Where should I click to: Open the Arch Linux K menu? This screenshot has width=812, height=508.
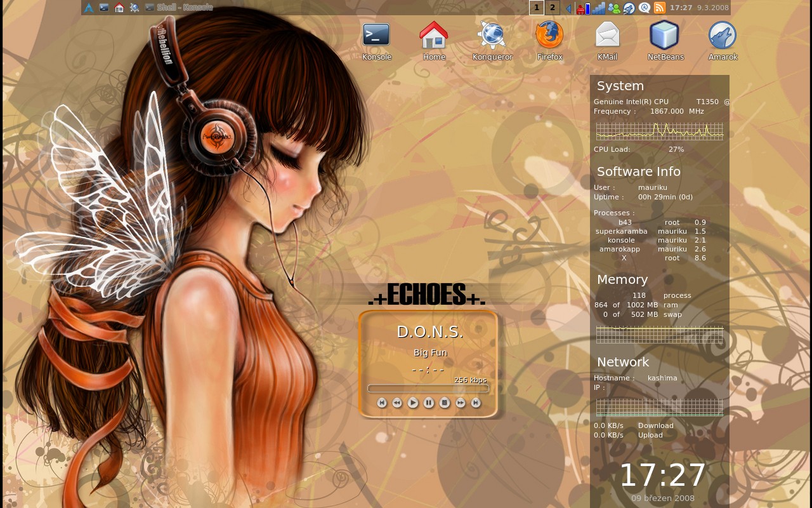(x=89, y=8)
